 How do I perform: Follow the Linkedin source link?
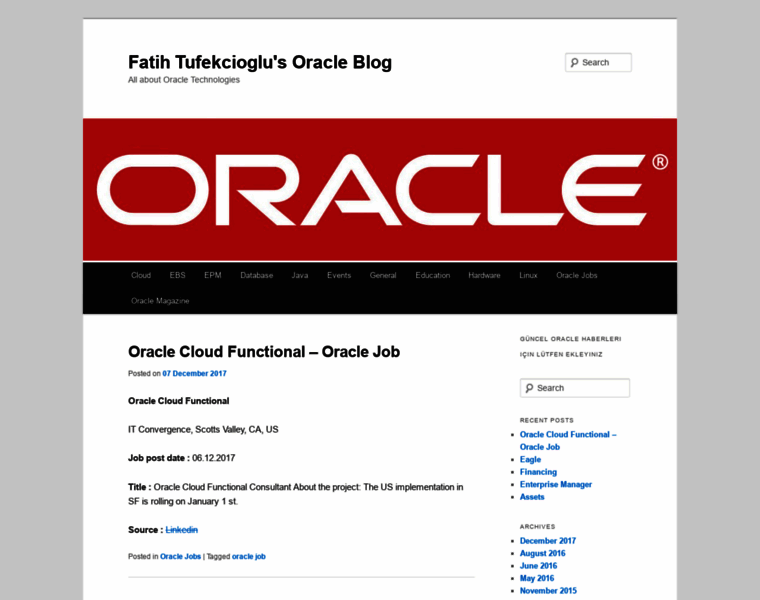pyautogui.click(x=182, y=530)
